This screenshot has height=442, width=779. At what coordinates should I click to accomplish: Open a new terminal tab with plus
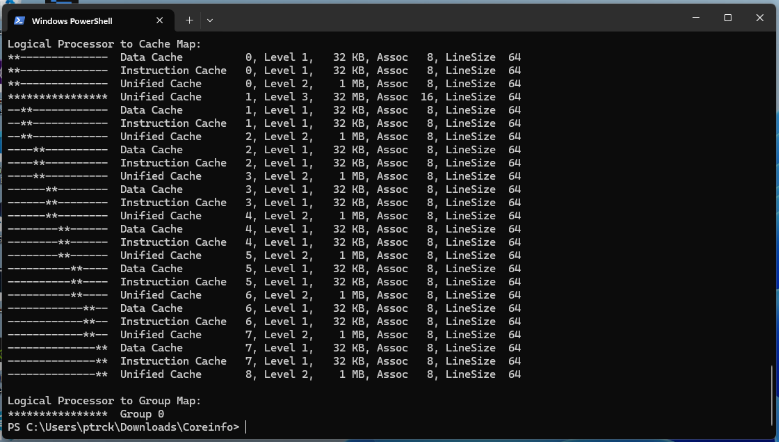click(189, 20)
